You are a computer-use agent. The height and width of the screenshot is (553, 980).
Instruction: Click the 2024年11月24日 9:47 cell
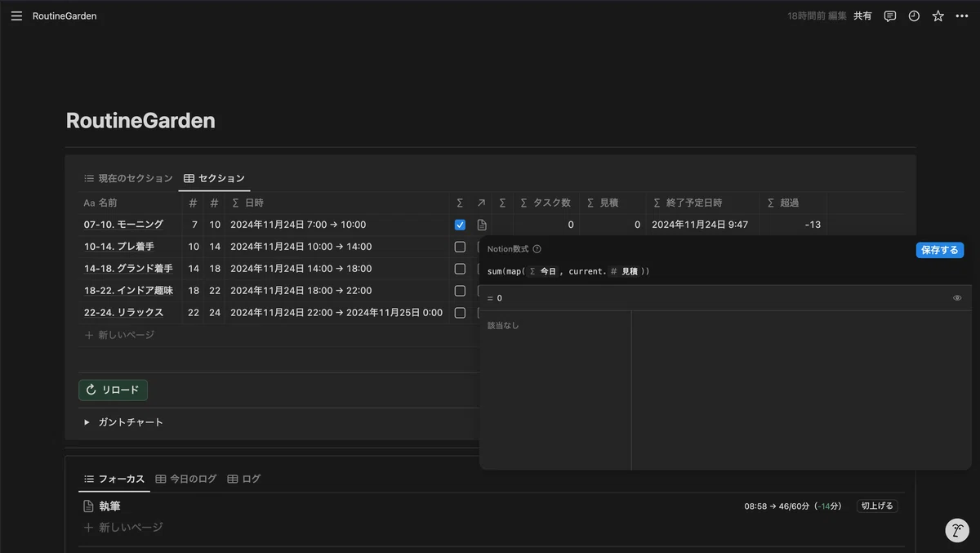[701, 225]
